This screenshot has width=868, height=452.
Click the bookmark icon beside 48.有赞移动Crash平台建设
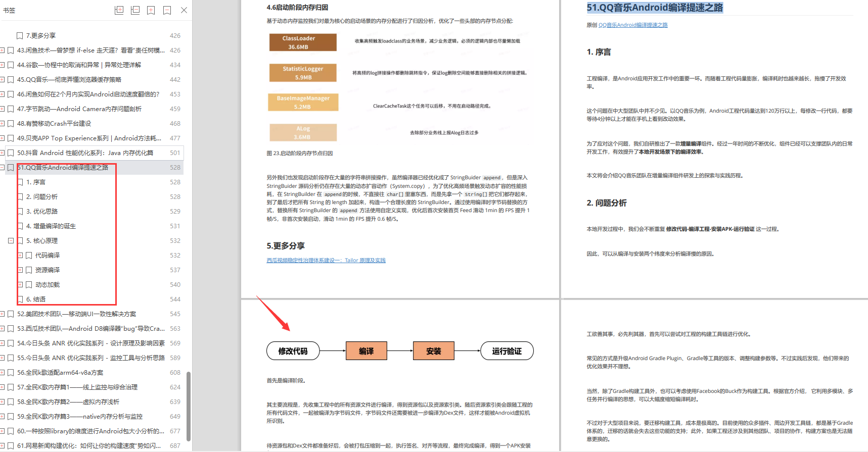pos(11,124)
